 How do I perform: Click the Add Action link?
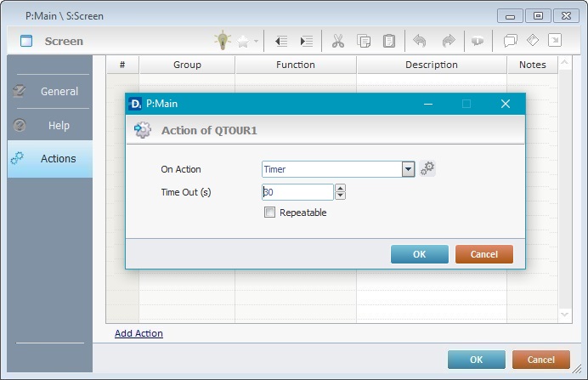click(139, 333)
